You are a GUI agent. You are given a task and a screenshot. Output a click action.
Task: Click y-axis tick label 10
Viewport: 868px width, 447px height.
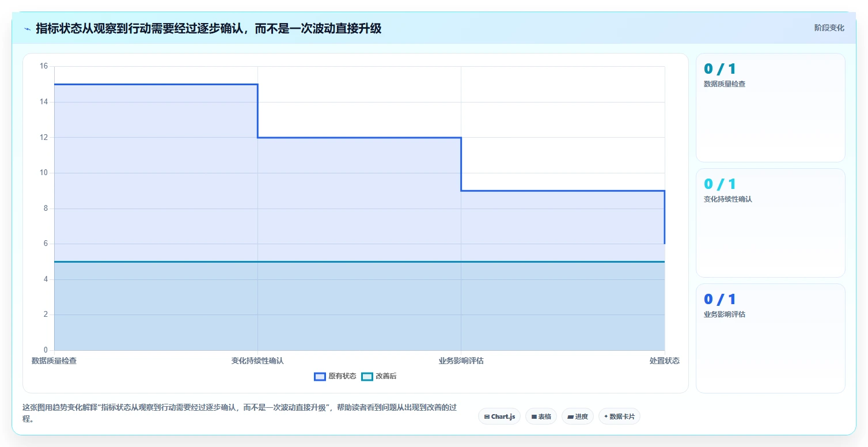[44, 173]
